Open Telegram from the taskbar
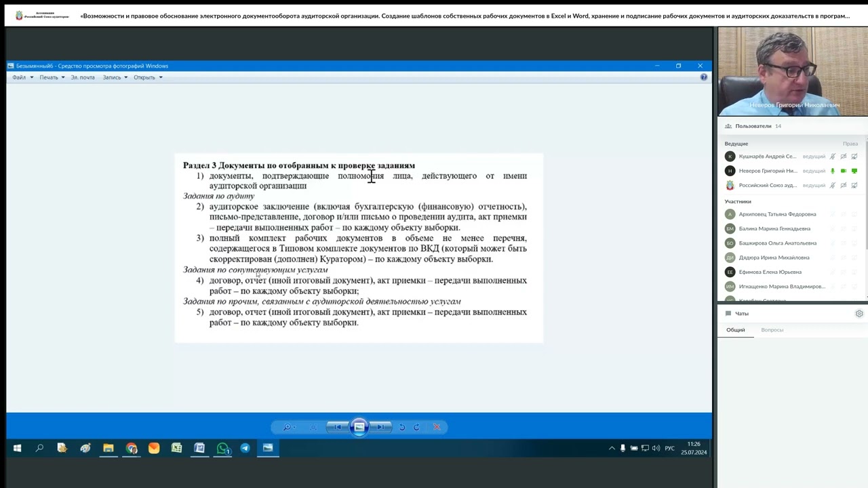Screen dimensions: 868x488 point(245,448)
